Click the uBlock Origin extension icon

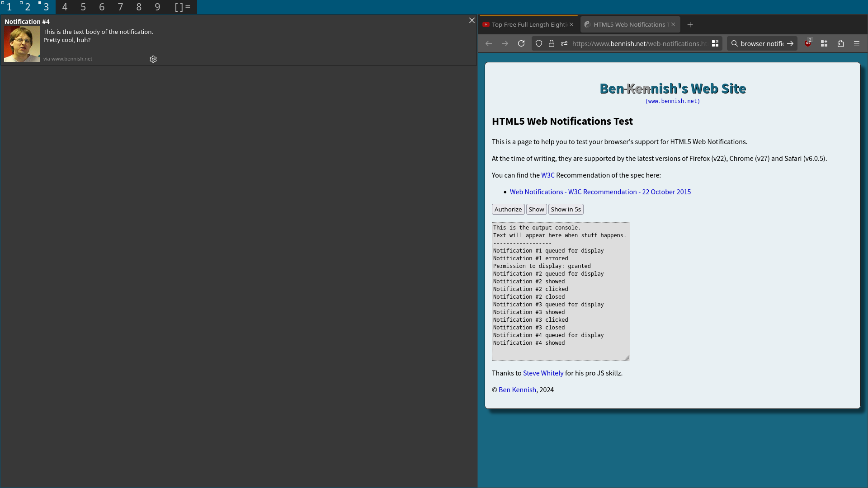click(807, 43)
